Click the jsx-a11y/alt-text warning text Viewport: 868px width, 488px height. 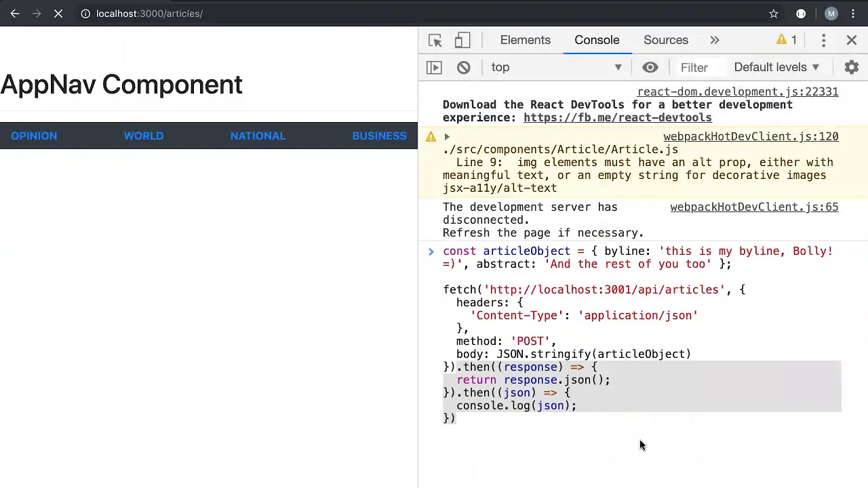(500, 188)
